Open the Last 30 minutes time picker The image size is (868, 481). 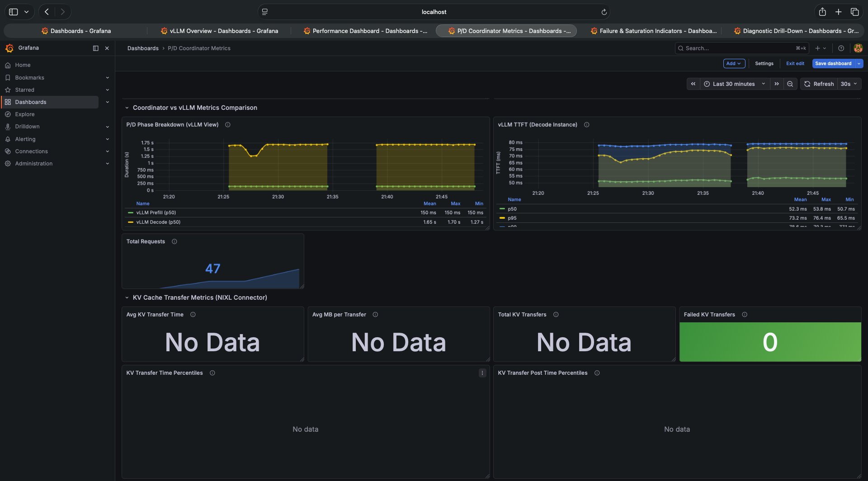click(735, 84)
